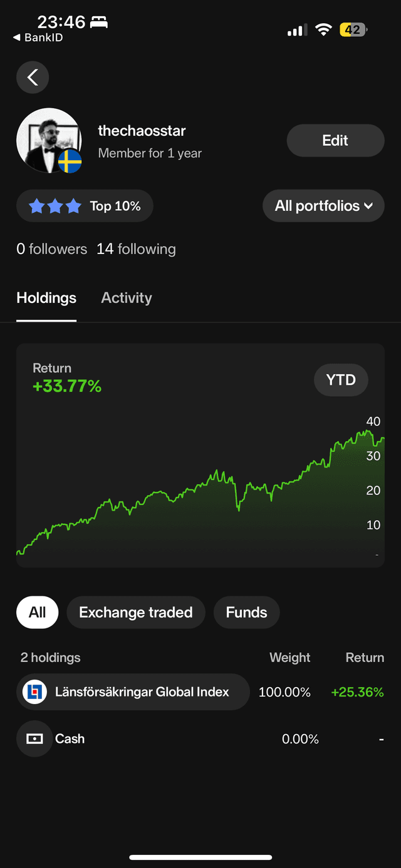Switch to the Activity tab
401x868 pixels.
(126, 298)
